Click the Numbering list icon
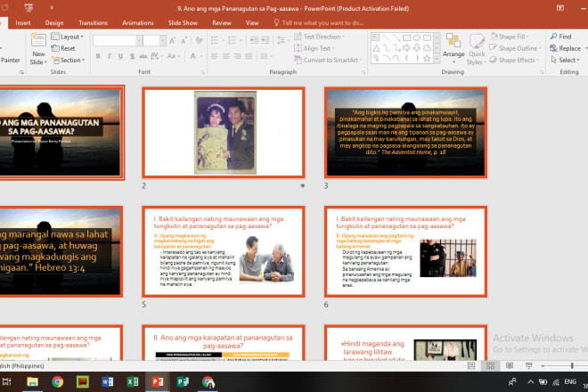This screenshot has height=392, width=588. point(233,40)
